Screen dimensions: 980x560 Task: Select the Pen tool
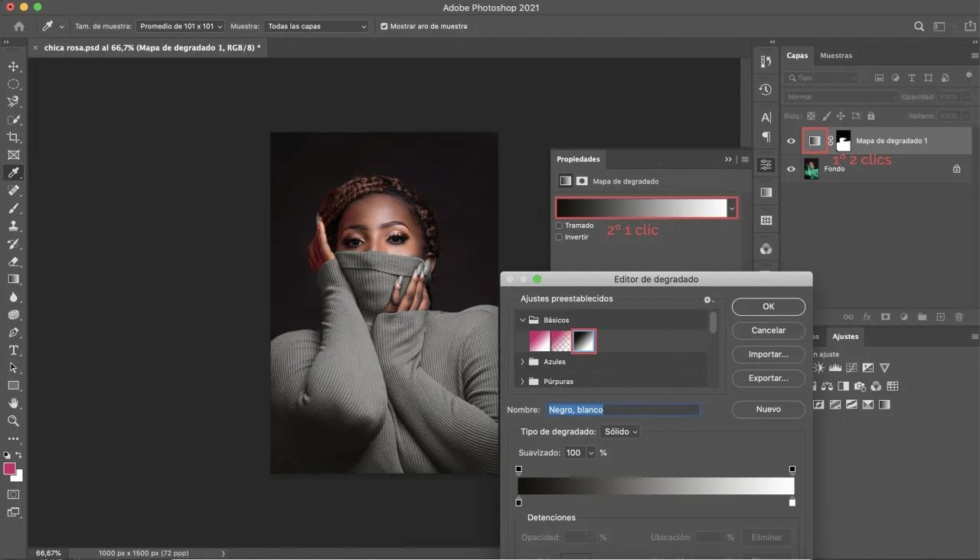click(x=13, y=332)
